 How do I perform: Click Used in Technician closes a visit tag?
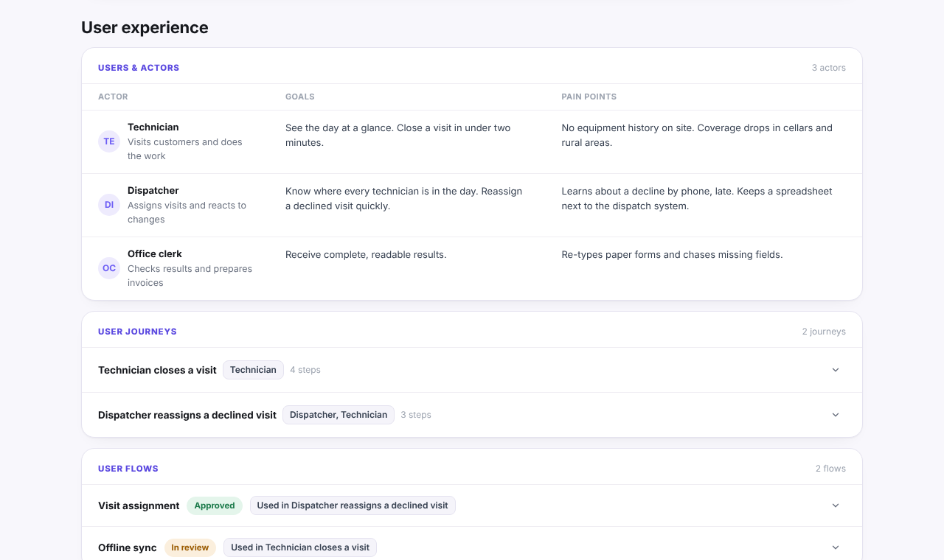pyautogui.click(x=300, y=547)
